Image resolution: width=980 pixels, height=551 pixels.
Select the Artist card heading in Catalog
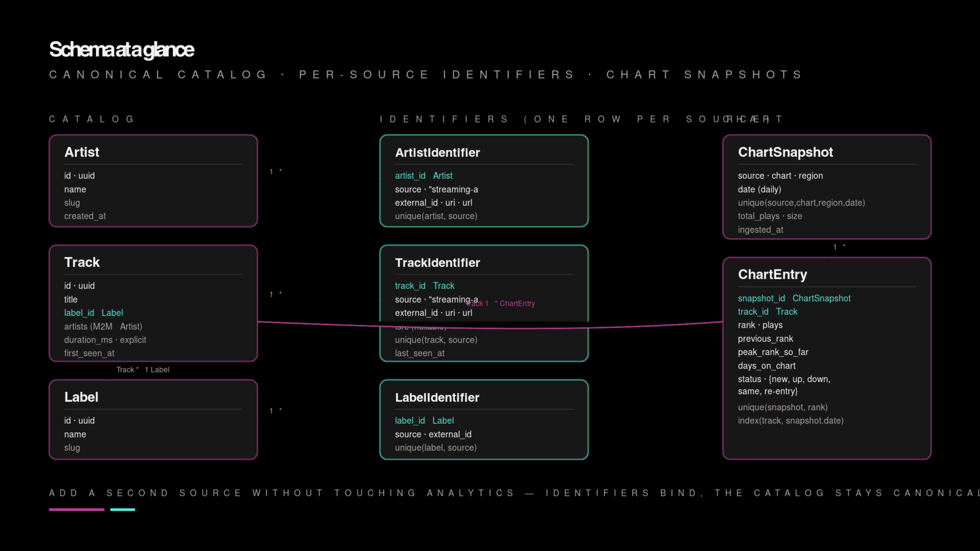(x=81, y=152)
